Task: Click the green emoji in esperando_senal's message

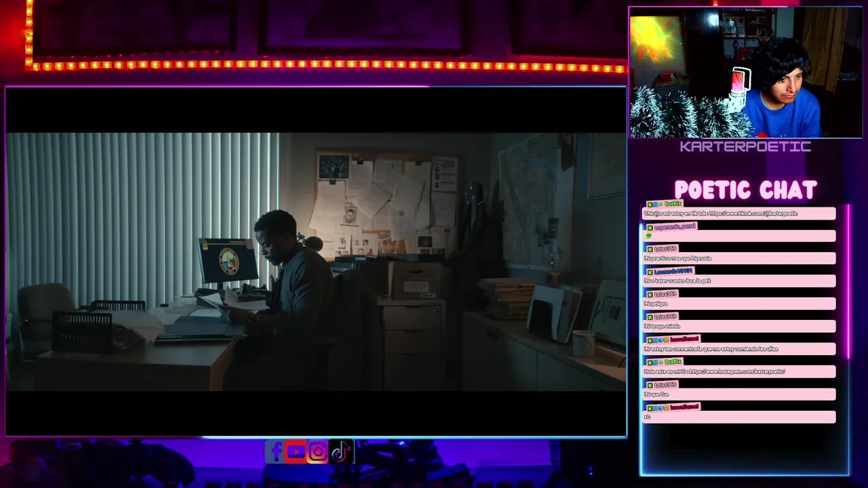Action: pyautogui.click(x=648, y=236)
